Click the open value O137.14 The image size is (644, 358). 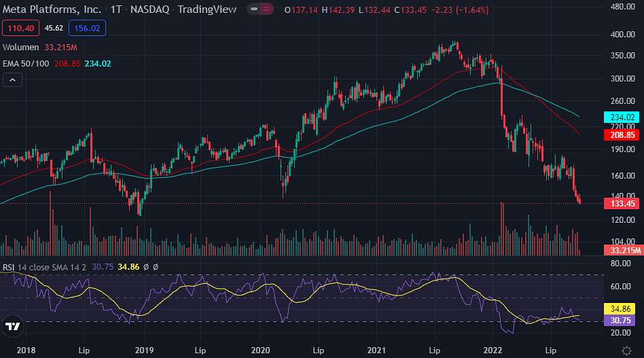301,10
